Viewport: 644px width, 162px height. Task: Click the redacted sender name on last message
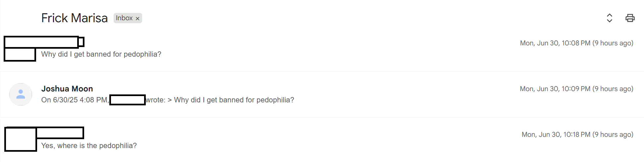(60, 133)
